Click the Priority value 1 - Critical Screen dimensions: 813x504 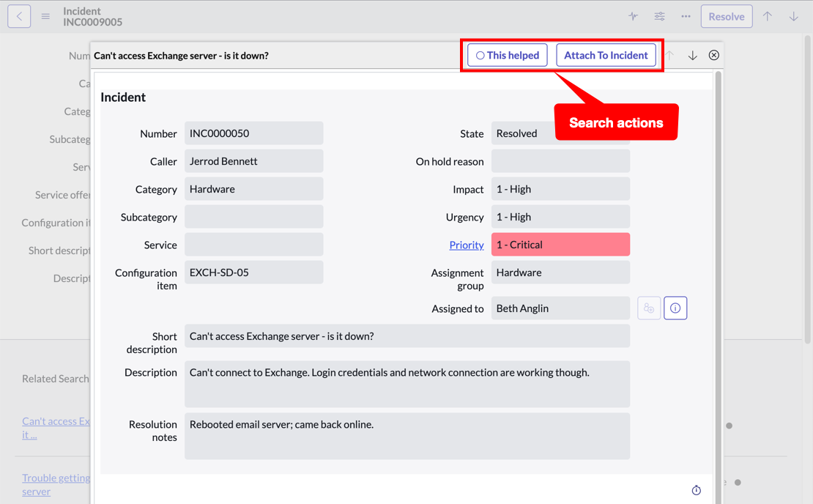pos(560,245)
